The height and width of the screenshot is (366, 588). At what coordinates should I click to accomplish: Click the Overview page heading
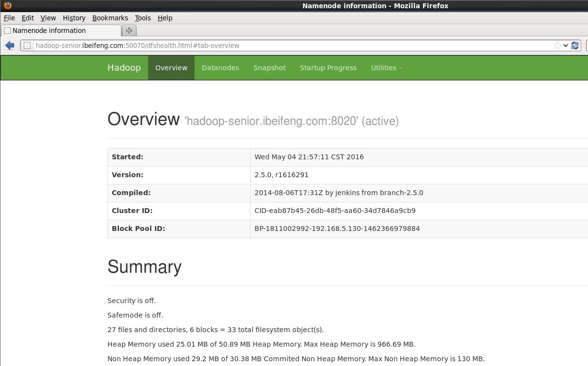[143, 119]
